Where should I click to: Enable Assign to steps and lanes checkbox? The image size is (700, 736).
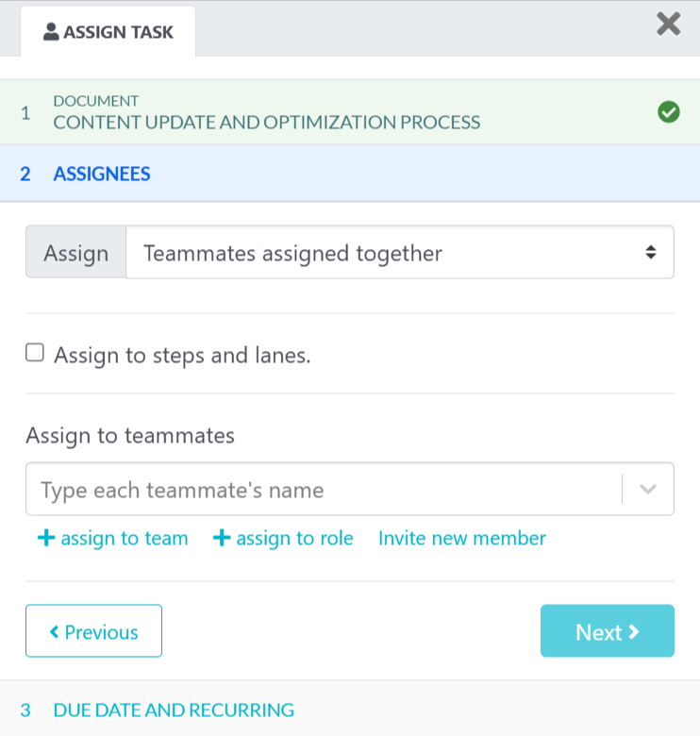(35, 354)
